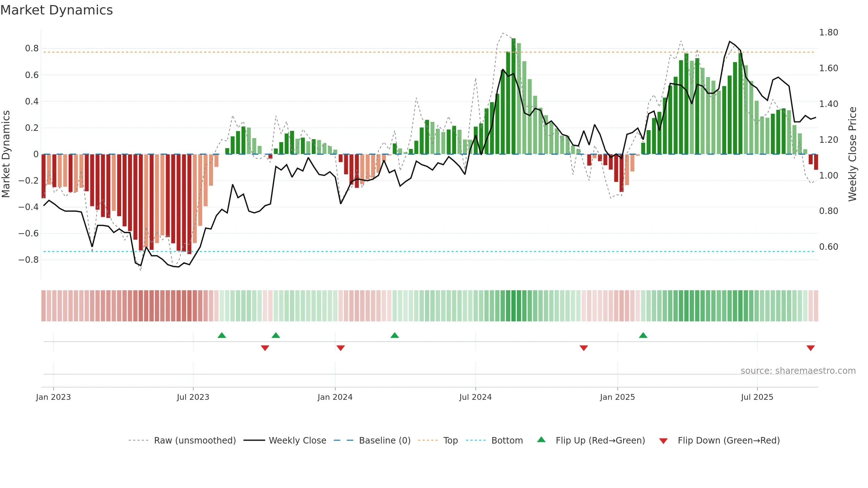The width and height of the screenshot is (868, 488).
Task: Toggle the Flip Down (Green→Red) legend entry
Action: pyautogui.click(x=719, y=440)
